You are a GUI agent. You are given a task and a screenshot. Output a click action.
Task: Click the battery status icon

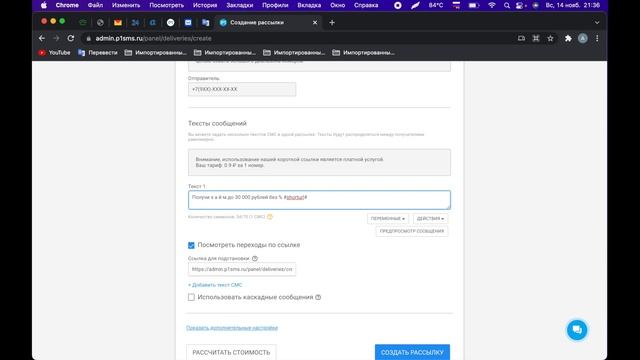(473, 5)
